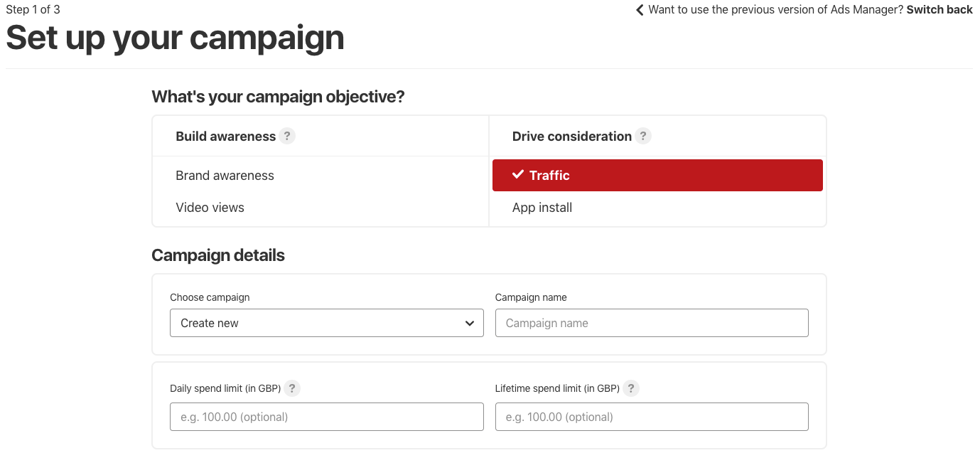Click the Lifetime spend limit input
980x453 pixels.
tap(652, 417)
